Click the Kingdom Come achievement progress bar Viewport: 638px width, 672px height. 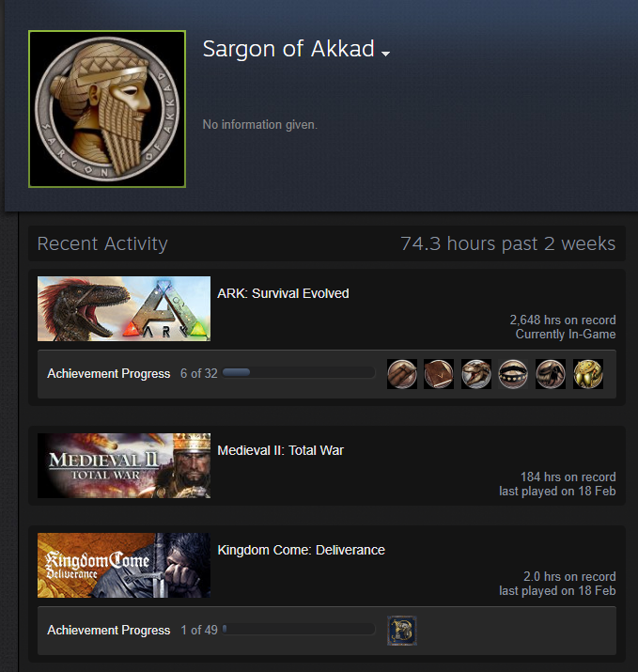point(299,629)
